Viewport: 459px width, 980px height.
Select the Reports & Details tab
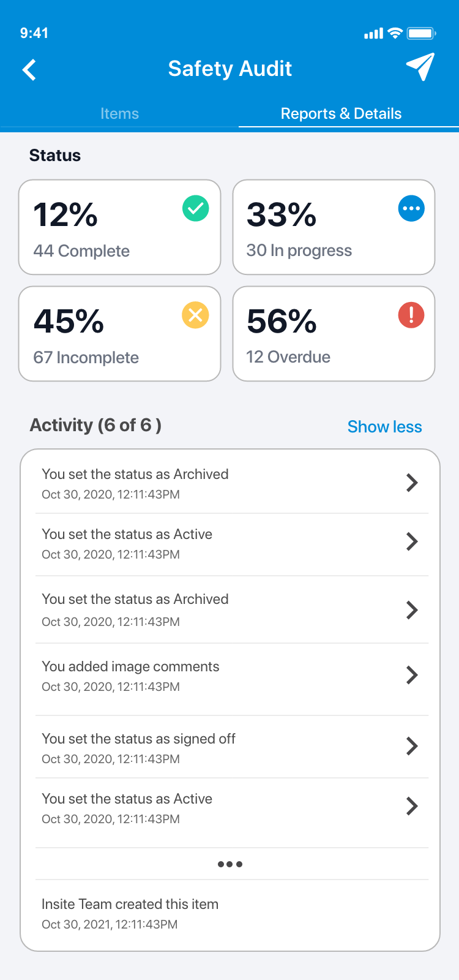[341, 114]
